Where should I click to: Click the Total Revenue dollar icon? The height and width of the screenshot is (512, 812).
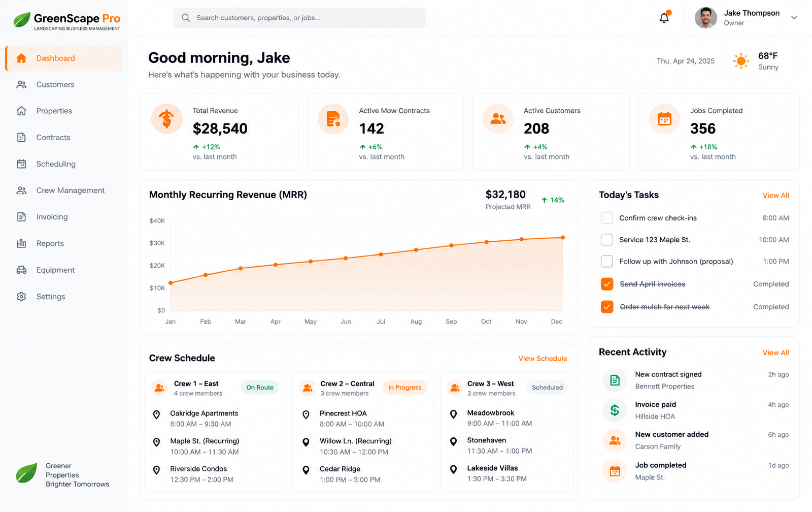coord(166,119)
